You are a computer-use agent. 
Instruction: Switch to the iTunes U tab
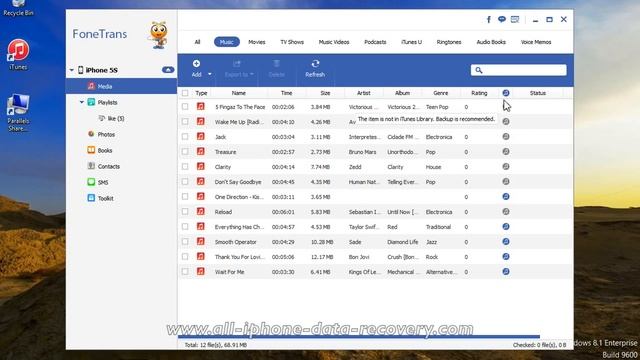tap(411, 42)
